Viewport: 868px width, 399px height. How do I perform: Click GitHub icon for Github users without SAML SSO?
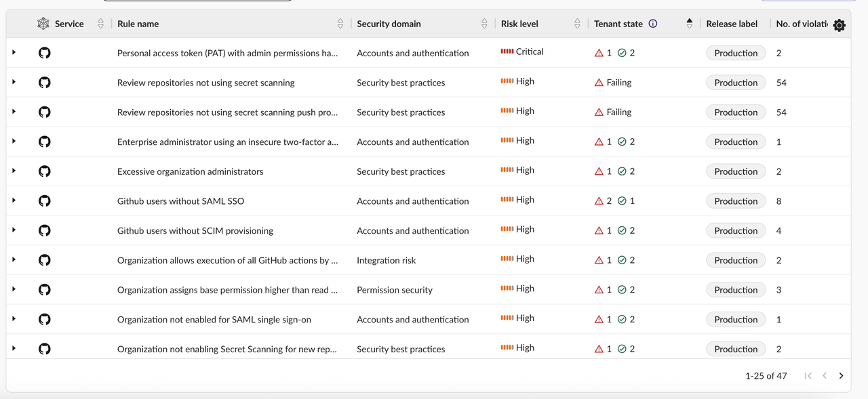(45, 201)
